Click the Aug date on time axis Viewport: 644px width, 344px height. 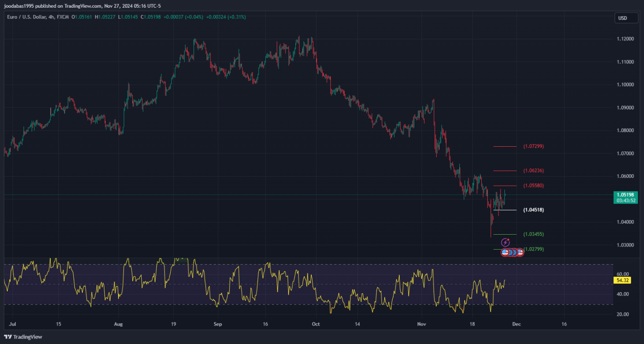(119, 325)
